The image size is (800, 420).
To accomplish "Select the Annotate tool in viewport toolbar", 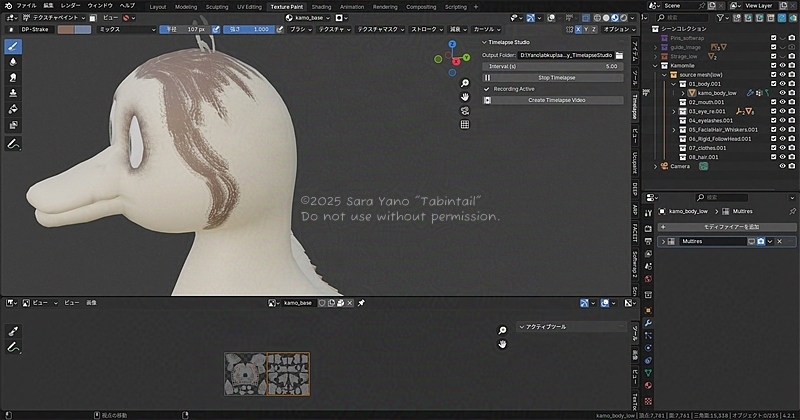I will click(14, 144).
